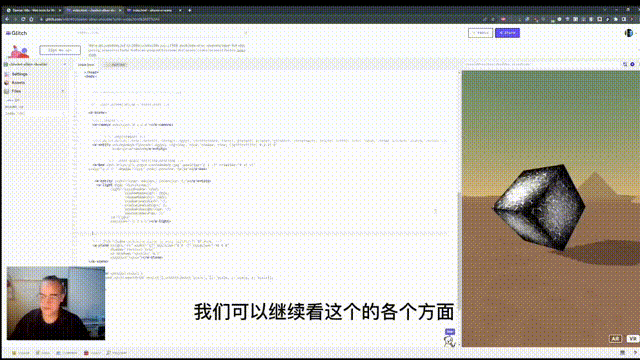
Task: Click the browser home icon
Action: [31, 19]
